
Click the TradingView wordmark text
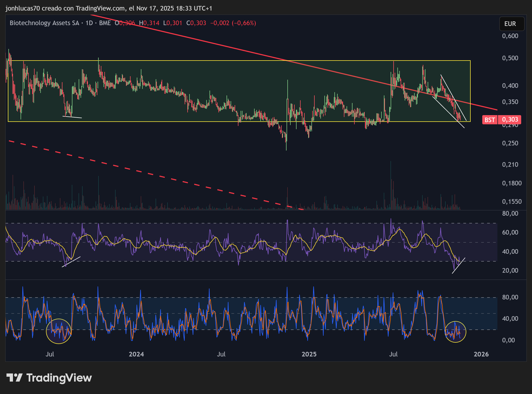click(x=59, y=378)
